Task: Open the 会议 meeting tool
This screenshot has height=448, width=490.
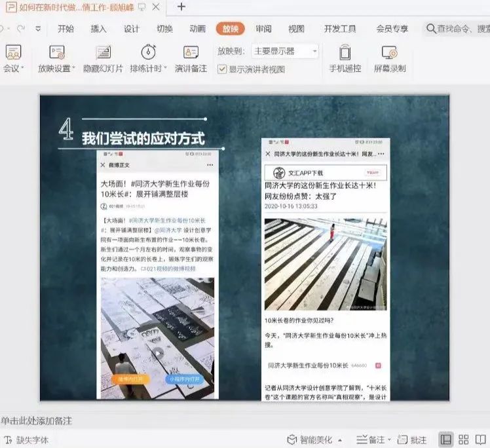Action: [x=13, y=58]
